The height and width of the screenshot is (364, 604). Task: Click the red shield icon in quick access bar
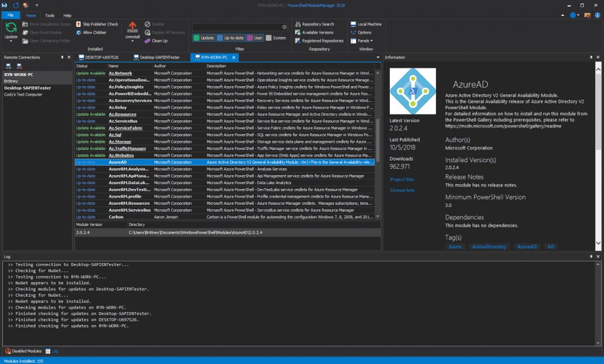point(26,5)
